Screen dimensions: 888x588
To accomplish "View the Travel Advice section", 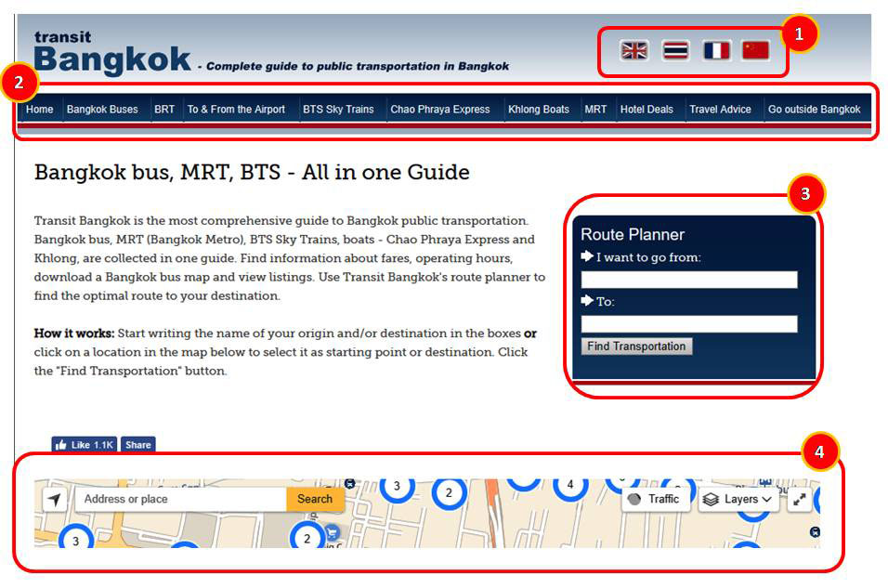I will pos(721,110).
